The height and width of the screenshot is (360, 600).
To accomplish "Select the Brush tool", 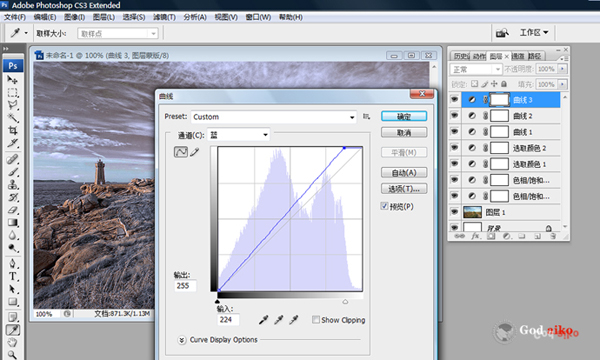I will click(x=12, y=172).
